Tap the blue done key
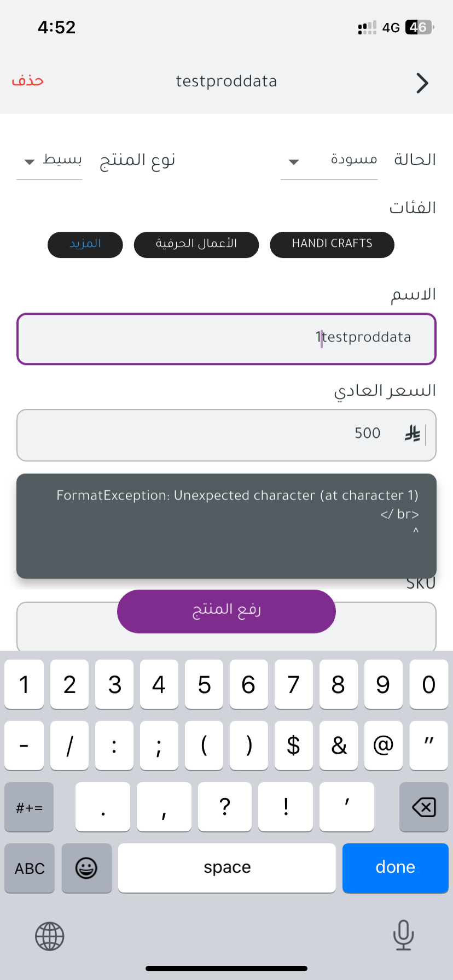Image resolution: width=453 pixels, height=980 pixels. pos(395,868)
